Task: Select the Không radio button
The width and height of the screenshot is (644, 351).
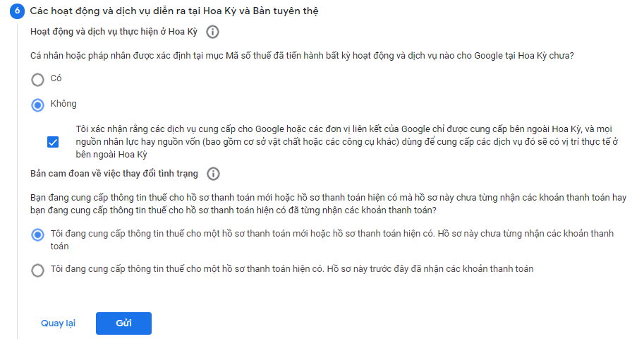Action: pos(37,105)
